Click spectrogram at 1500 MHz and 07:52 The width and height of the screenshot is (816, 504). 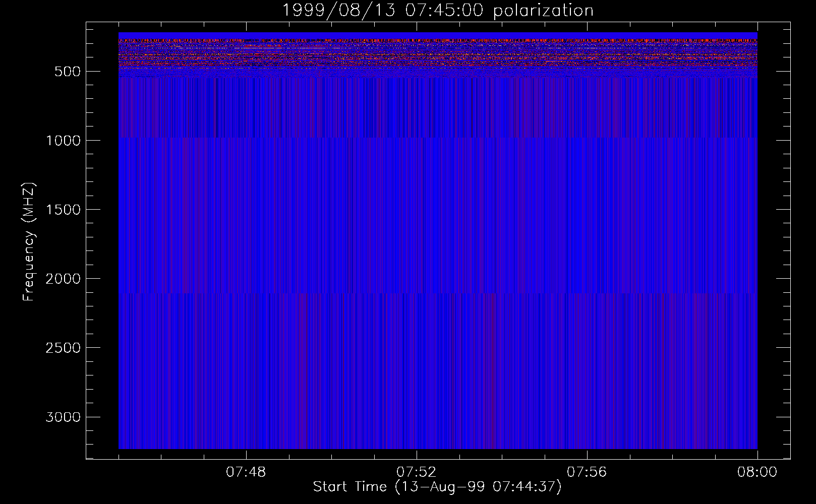point(417,209)
